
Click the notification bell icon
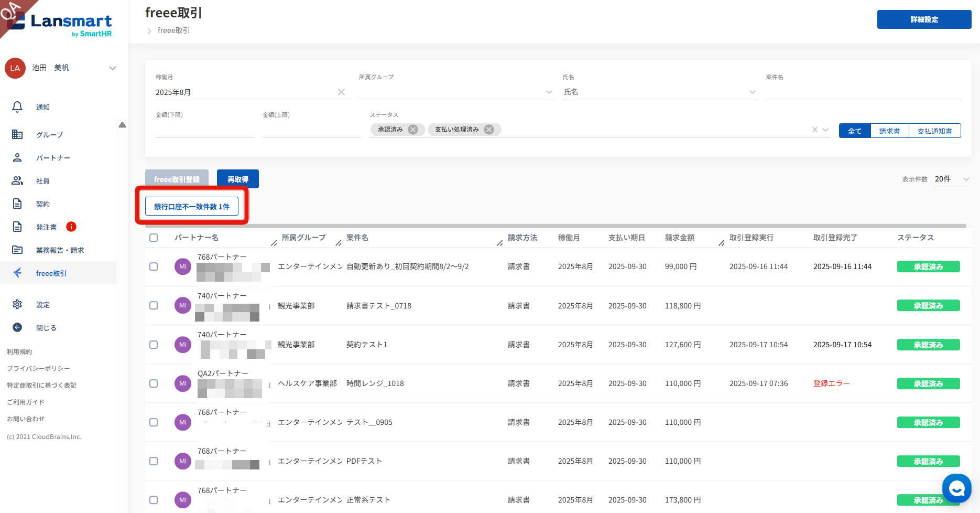[17, 107]
